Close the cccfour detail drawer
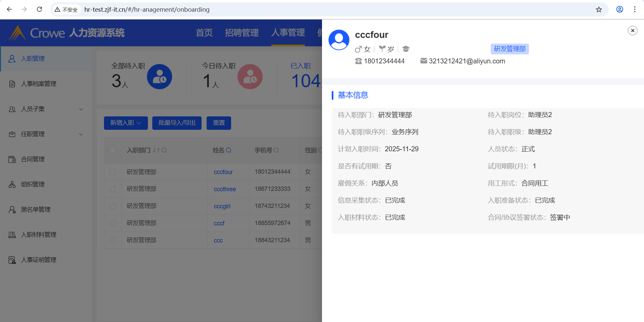This screenshot has height=322, width=644. [x=632, y=31]
